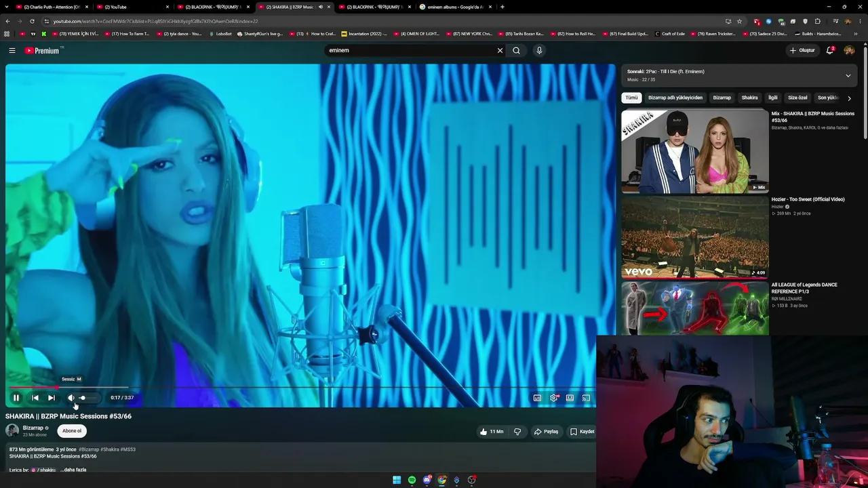This screenshot has height=488, width=868.
Task: Skip to the previous playlist video
Action: [x=35, y=398]
